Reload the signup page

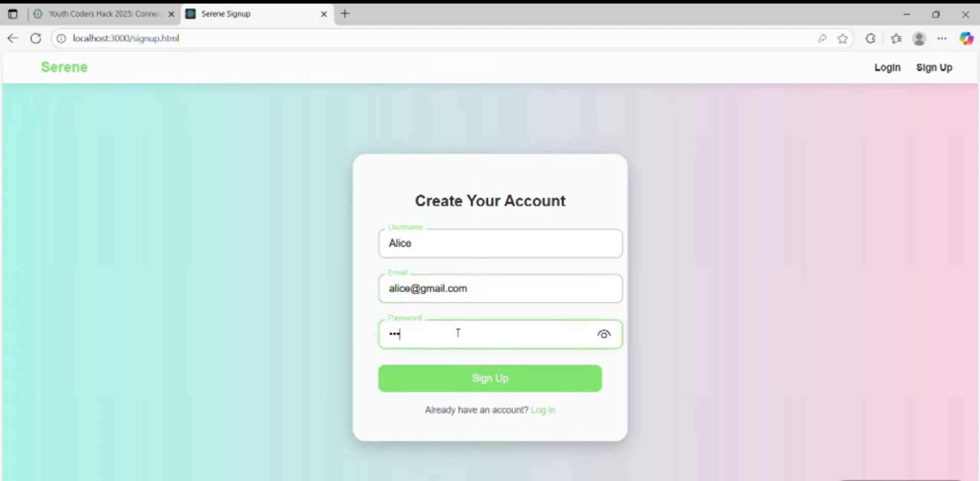click(x=36, y=38)
